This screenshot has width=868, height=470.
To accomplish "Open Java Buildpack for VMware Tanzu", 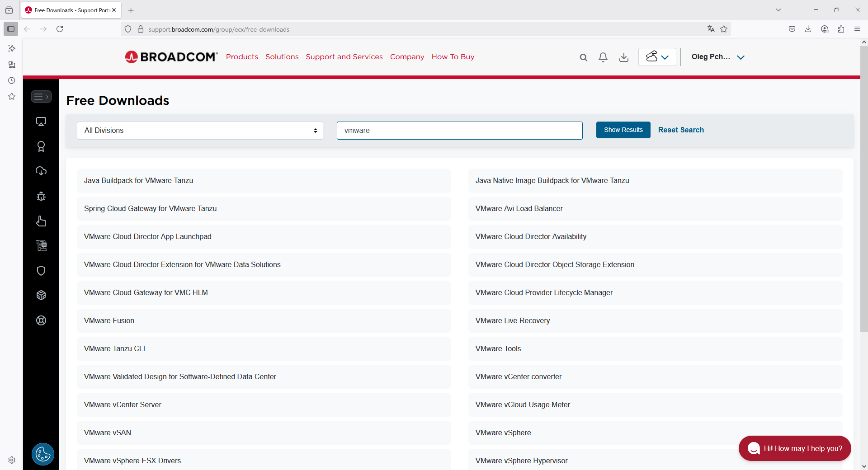I will pyautogui.click(x=264, y=181).
